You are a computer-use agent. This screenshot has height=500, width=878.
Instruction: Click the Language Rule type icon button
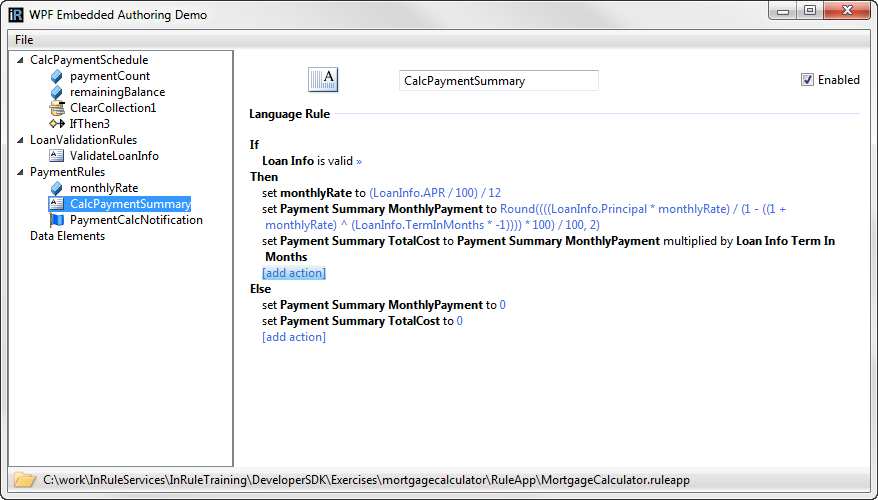pos(324,81)
